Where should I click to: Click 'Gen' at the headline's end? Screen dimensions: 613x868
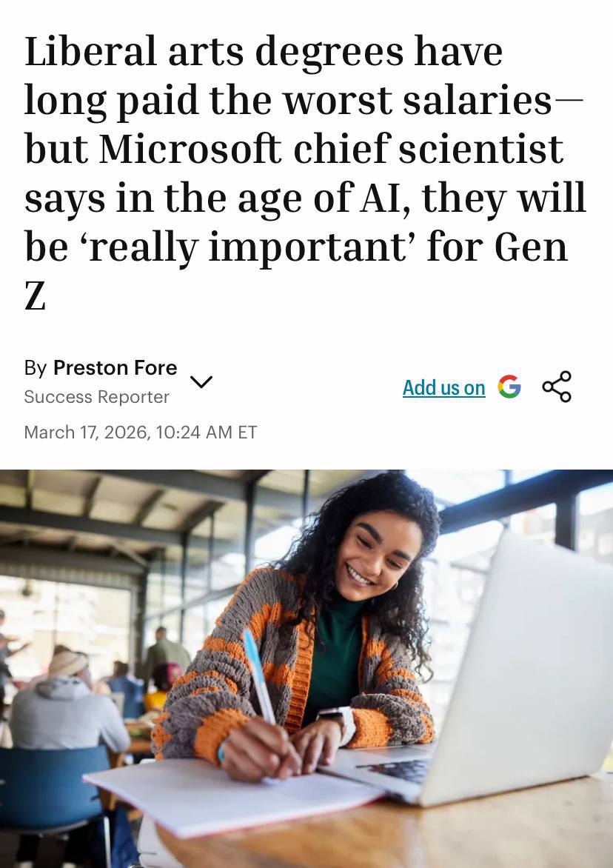coord(531,246)
